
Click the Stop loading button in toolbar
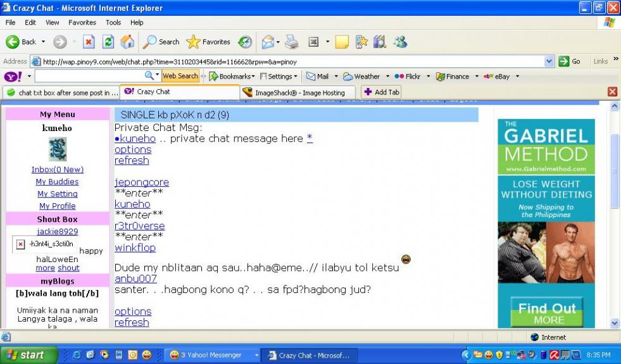click(x=89, y=42)
